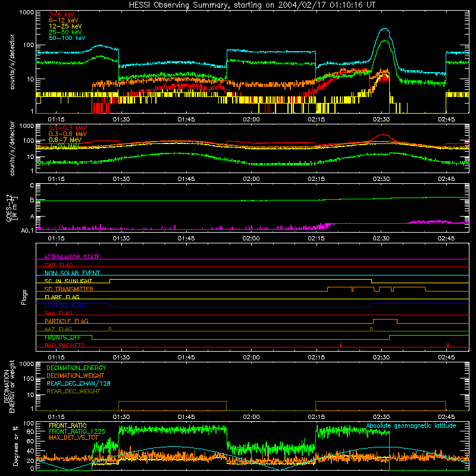
Task: Click the 01:45 tick under the MeV panel
Action: (x=186, y=179)
